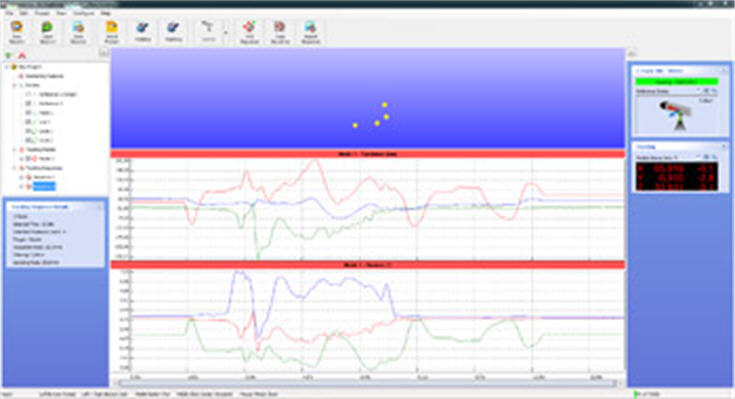Click the green tracker status bar

(676, 82)
